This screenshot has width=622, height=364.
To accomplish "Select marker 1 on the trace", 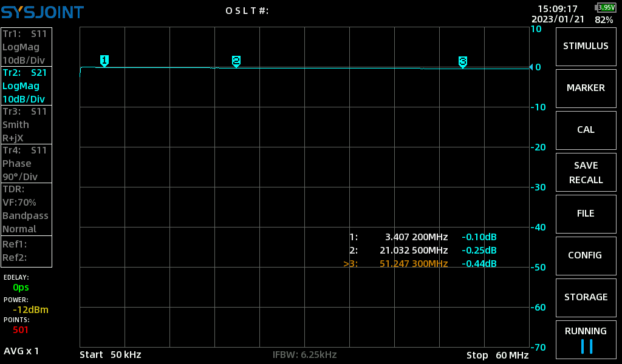I will [104, 61].
